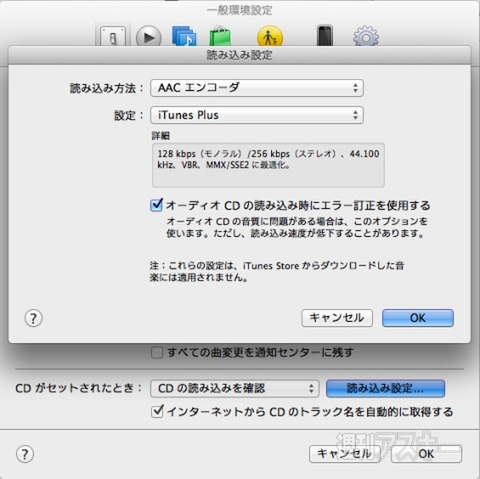Viewport: 480px width, 479px height.
Task: Click the iTunes Store note text
Action: pos(277,271)
